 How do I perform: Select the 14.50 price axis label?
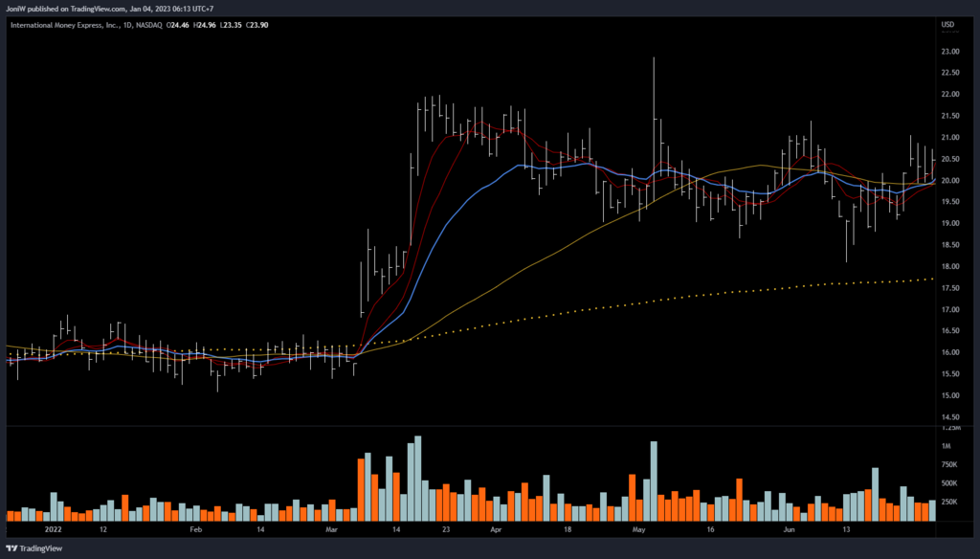[948, 417]
